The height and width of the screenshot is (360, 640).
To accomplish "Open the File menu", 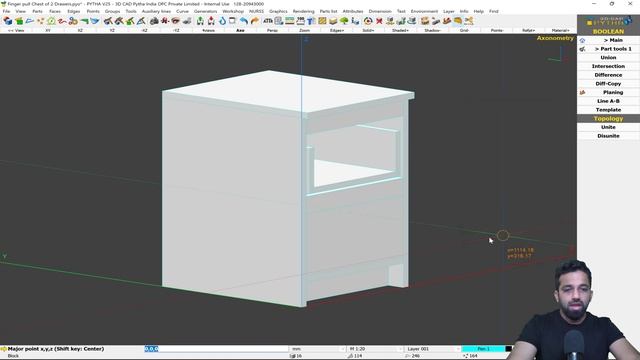I will 6,11.
